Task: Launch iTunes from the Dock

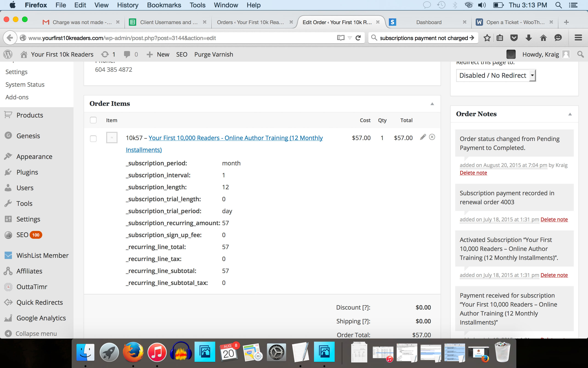Action: [157, 352]
